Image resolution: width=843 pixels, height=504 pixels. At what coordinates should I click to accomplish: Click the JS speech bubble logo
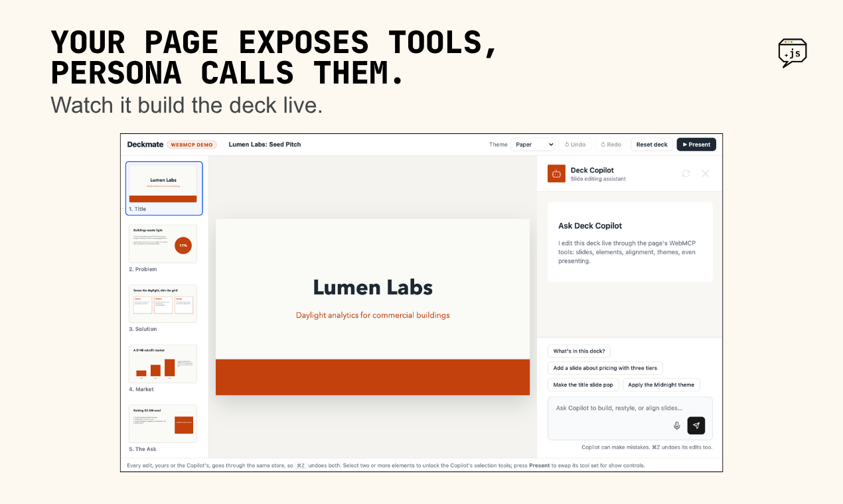pyautogui.click(x=793, y=53)
